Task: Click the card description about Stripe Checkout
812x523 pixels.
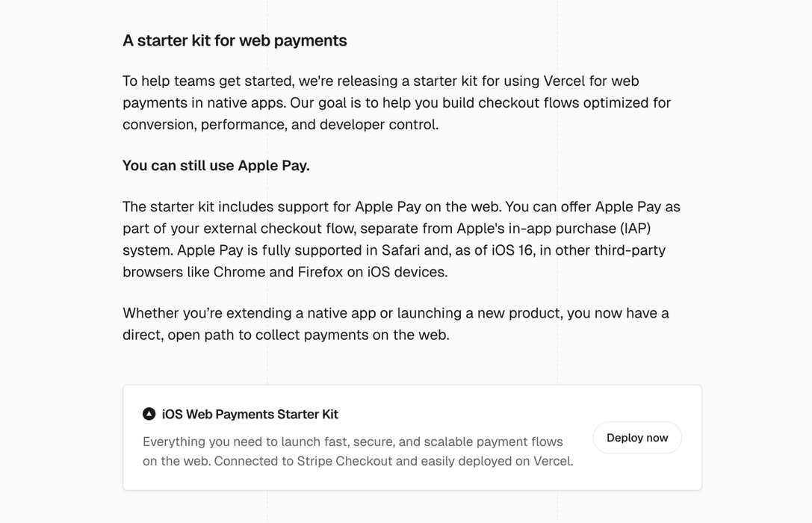Action: (x=357, y=451)
